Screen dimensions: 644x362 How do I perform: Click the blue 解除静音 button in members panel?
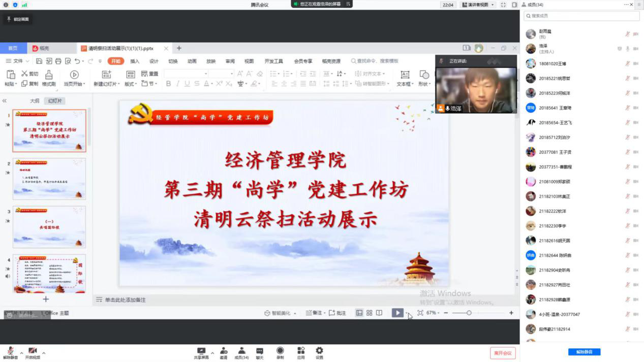[584, 352]
